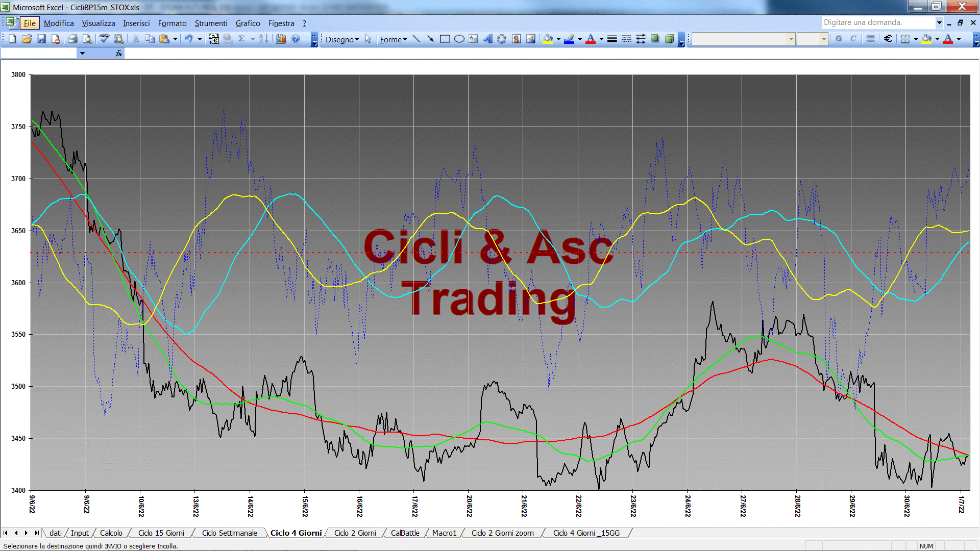Select the Arrow drawing tool
Screen dimensions: 980x551
(430, 39)
